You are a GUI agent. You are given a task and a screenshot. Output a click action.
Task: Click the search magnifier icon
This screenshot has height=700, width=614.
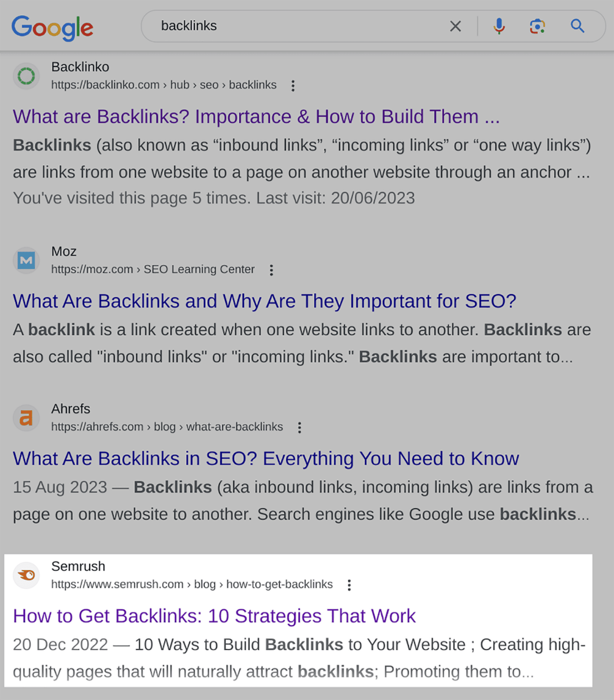(577, 26)
